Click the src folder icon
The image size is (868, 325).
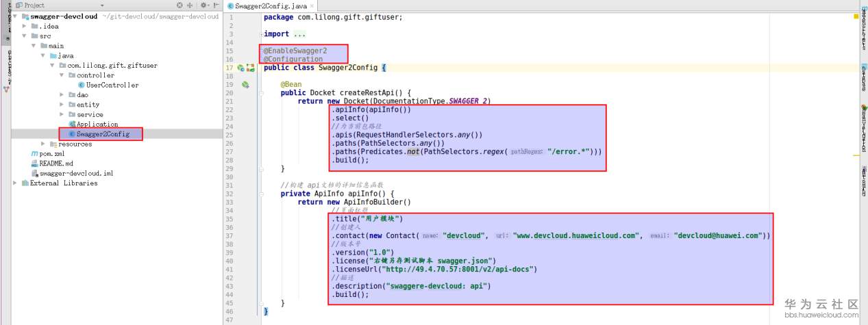tap(34, 36)
